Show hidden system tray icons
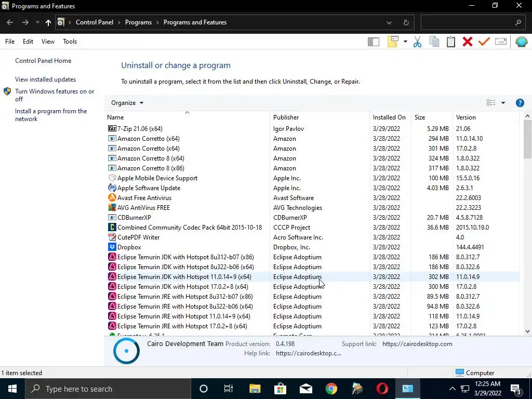The height and width of the screenshot is (399, 532). coord(453,389)
